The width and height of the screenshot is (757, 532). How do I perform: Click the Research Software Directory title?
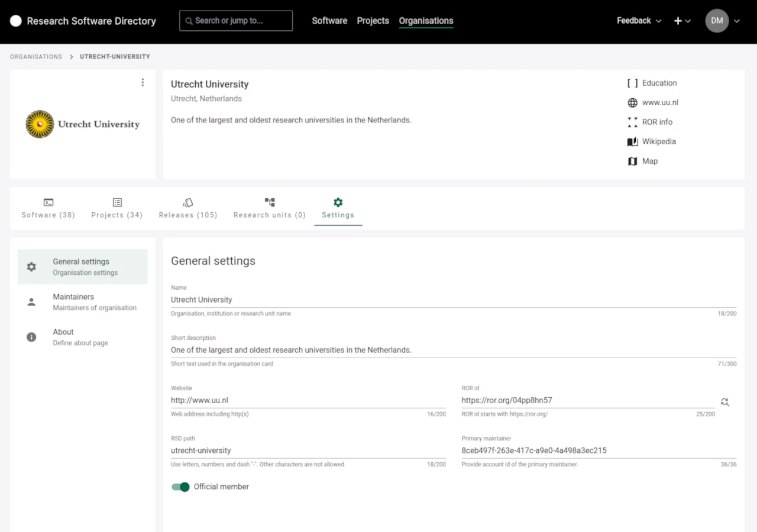coord(92,21)
